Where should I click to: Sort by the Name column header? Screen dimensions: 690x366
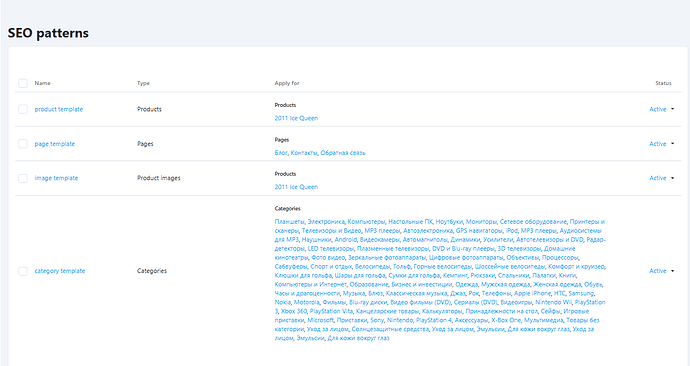click(42, 83)
